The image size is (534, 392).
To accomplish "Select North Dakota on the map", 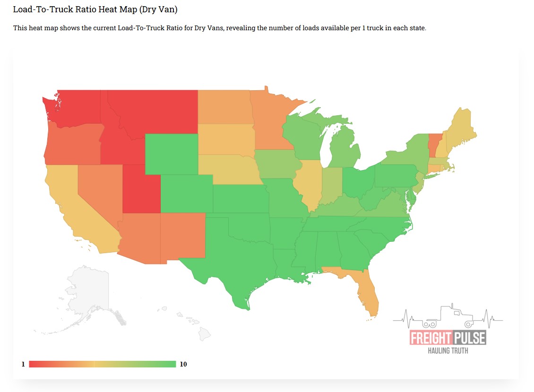I will (x=224, y=106).
